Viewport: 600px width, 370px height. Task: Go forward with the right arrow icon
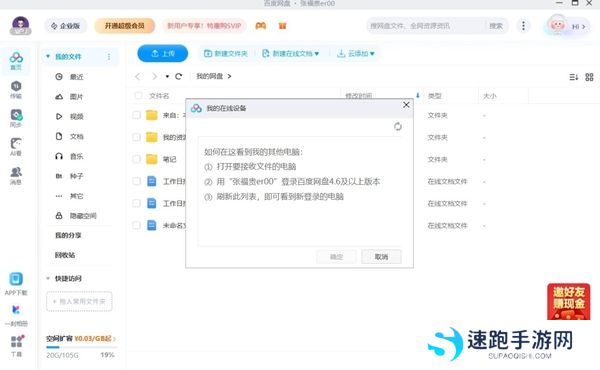[154, 76]
